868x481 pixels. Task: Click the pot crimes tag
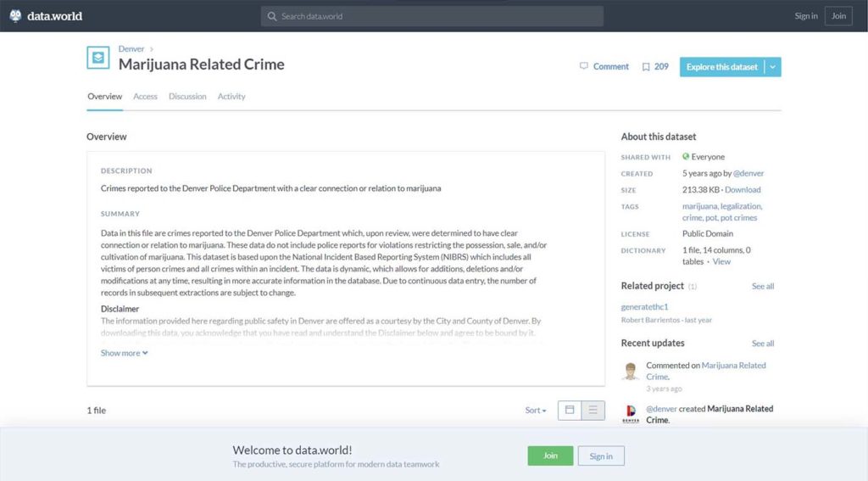pyautogui.click(x=738, y=218)
